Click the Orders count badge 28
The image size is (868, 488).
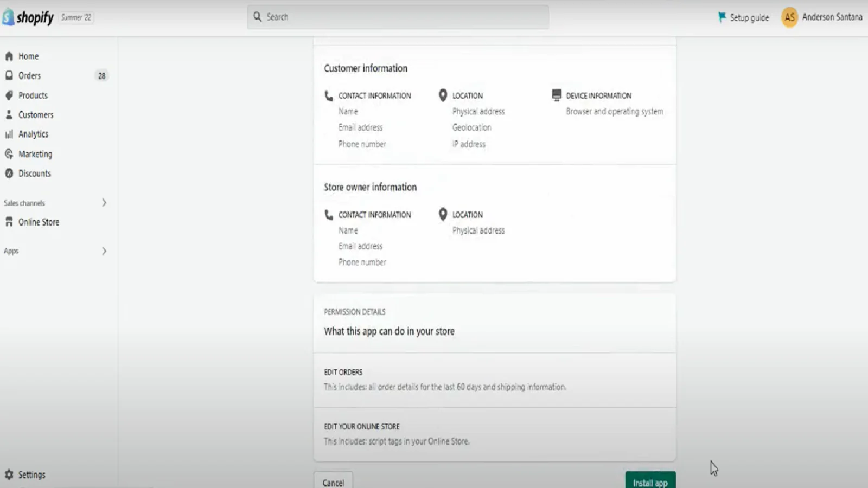(x=101, y=76)
